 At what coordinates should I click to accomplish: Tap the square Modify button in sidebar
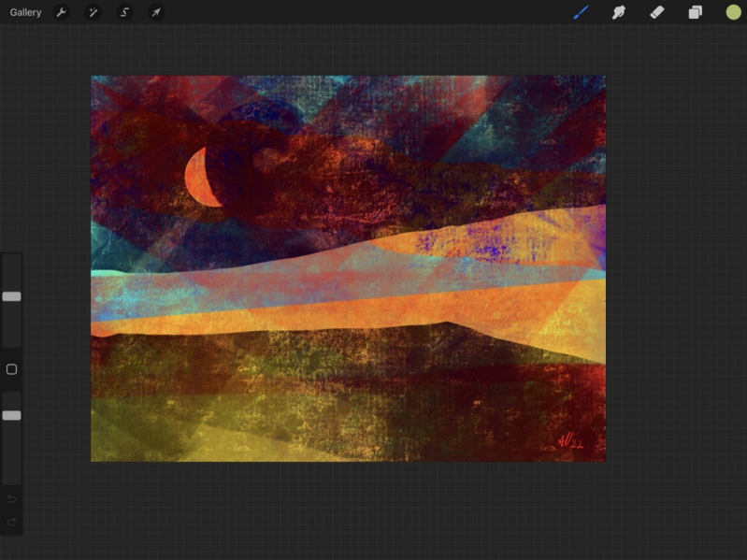tap(12, 369)
